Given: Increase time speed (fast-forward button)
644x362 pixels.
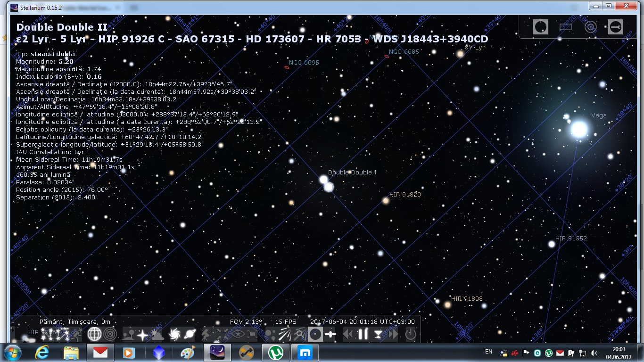Looking at the screenshot, I should coord(394,334).
